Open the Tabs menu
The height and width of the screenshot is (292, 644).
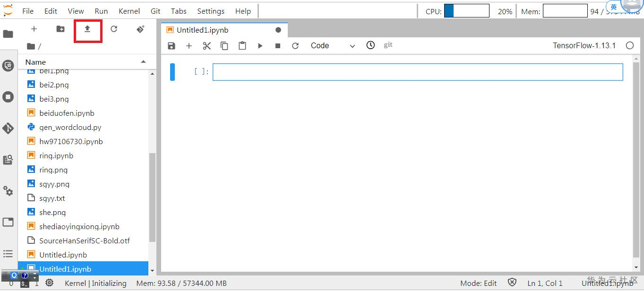pyautogui.click(x=179, y=11)
